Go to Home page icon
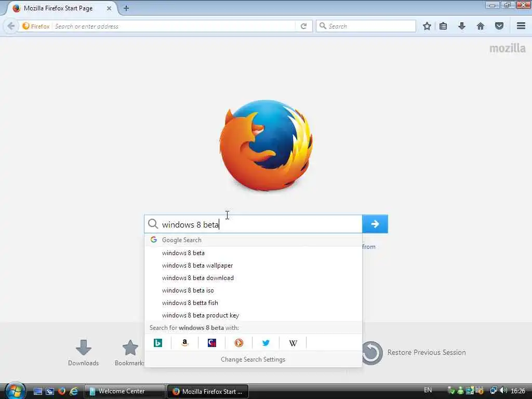Screen dimensions: 532x399 pos(481,26)
